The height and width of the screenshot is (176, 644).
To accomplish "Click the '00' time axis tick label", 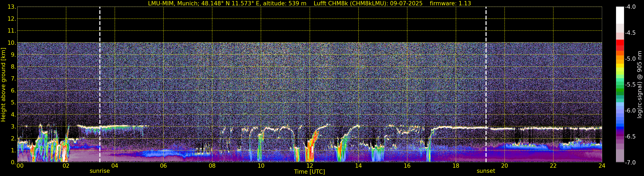I will pyautogui.click(x=20, y=166).
